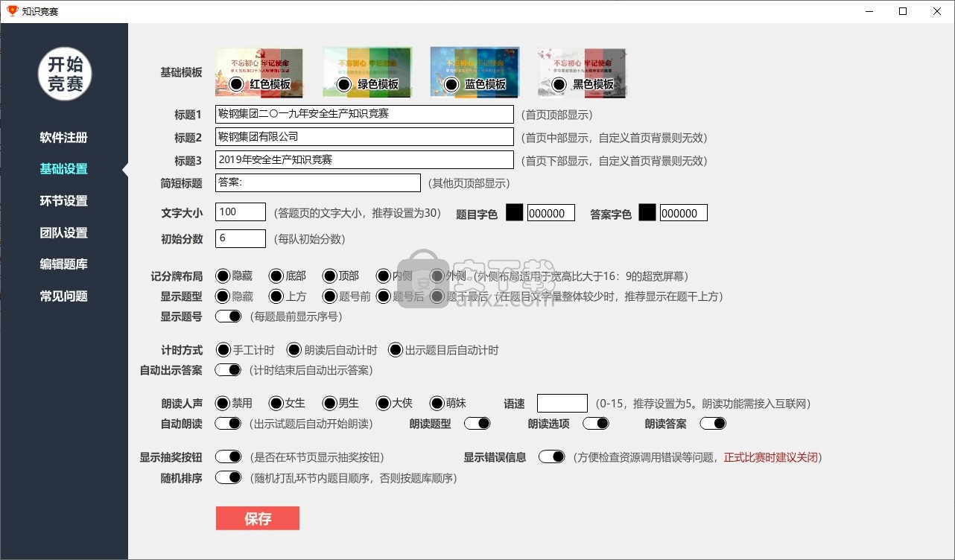Set 记分牌布局 to 隐藏
The height and width of the screenshot is (560, 955).
point(222,276)
